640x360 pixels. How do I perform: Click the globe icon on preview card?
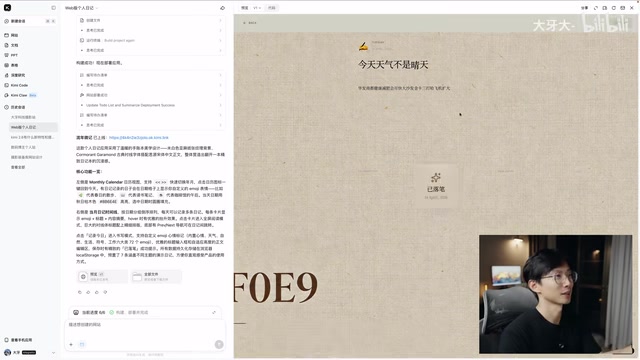[x=83, y=277]
